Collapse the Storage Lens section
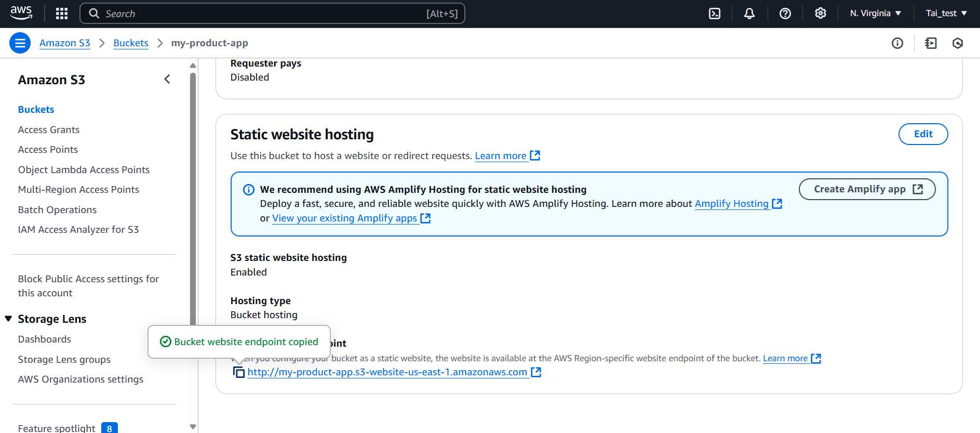 click(x=8, y=319)
